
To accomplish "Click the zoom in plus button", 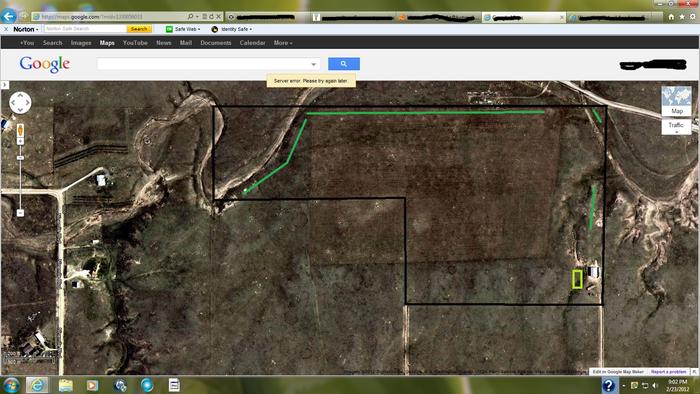I will [x=20, y=141].
